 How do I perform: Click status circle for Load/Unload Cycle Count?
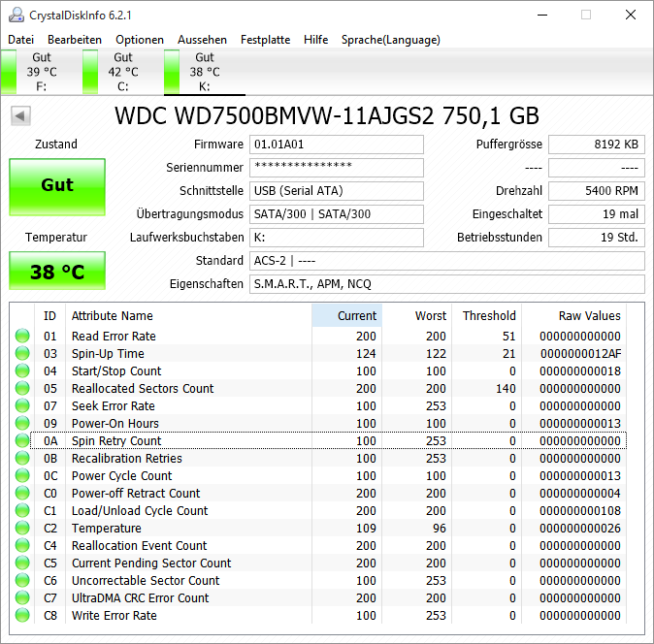click(x=22, y=510)
